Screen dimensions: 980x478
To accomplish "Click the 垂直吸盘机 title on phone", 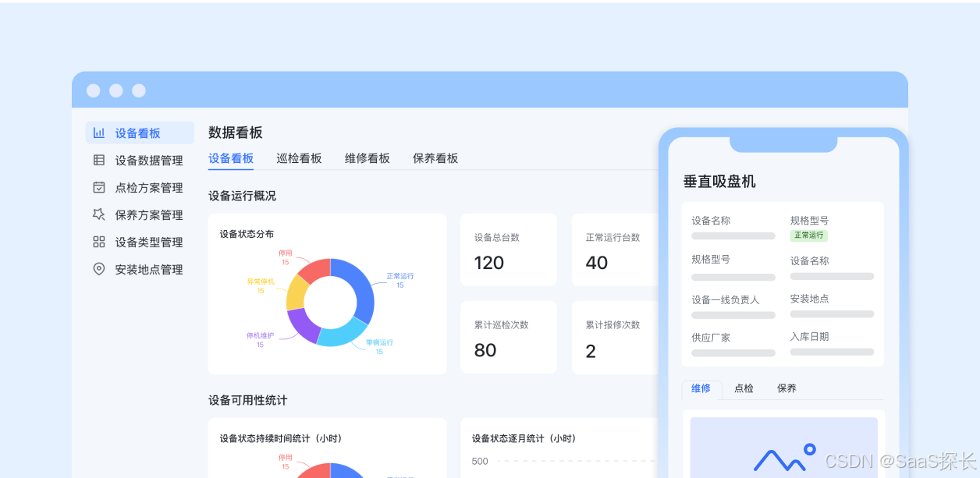I will (x=719, y=182).
